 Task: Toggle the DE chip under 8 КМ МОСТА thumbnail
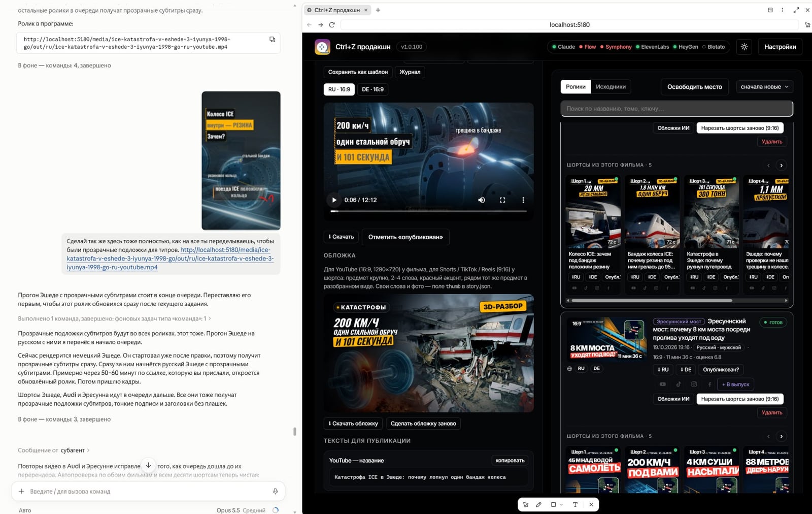point(597,368)
